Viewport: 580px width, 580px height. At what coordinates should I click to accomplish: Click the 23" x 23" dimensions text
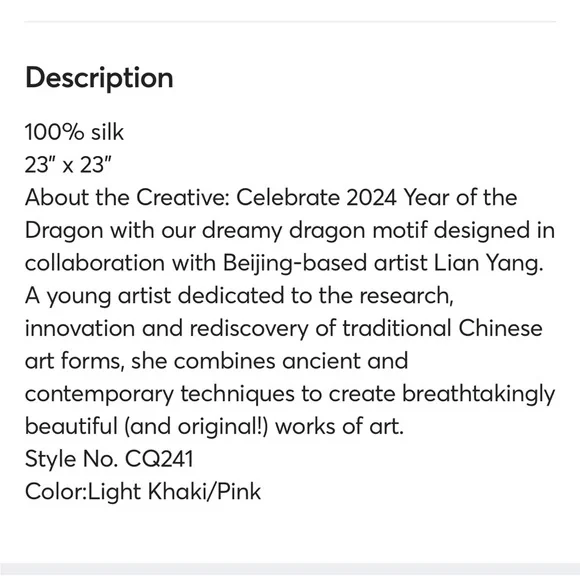68,165
